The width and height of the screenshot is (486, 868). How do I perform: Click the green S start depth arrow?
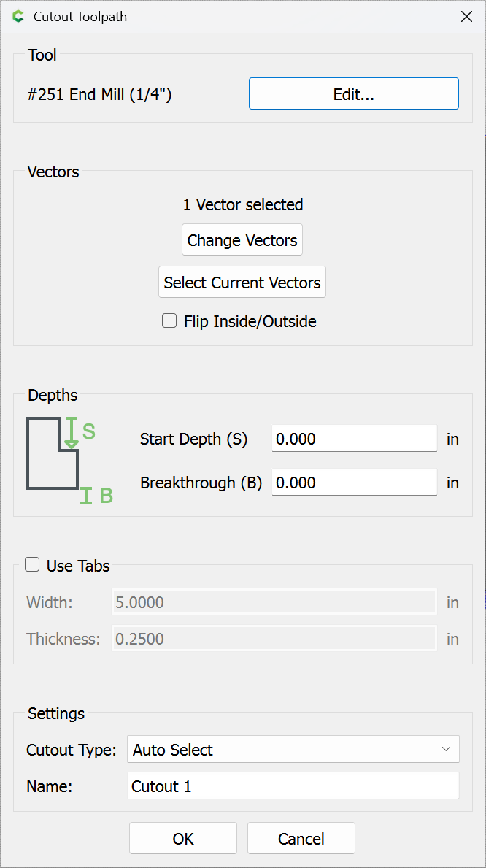coord(72,432)
